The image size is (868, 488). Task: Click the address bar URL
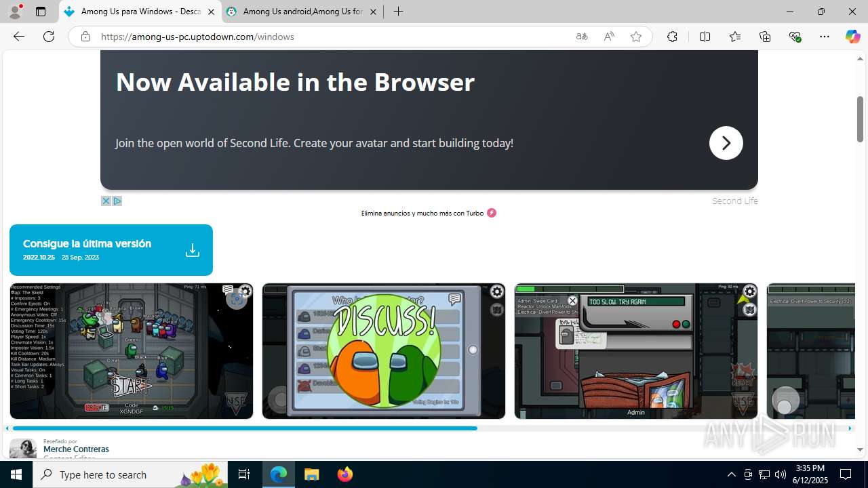(197, 37)
